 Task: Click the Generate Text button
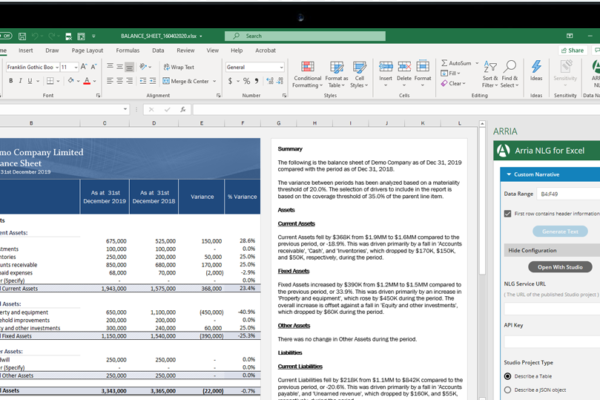pos(560,232)
